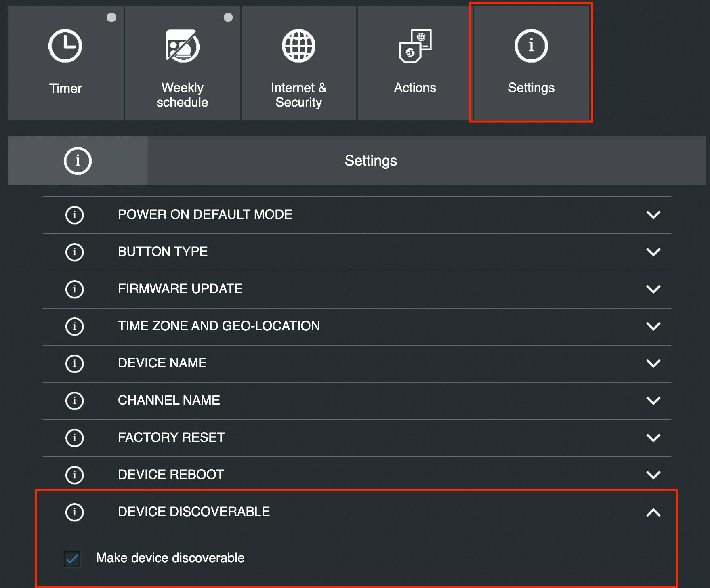Click the Timer clock icon
The image size is (710, 588).
point(65,46)
